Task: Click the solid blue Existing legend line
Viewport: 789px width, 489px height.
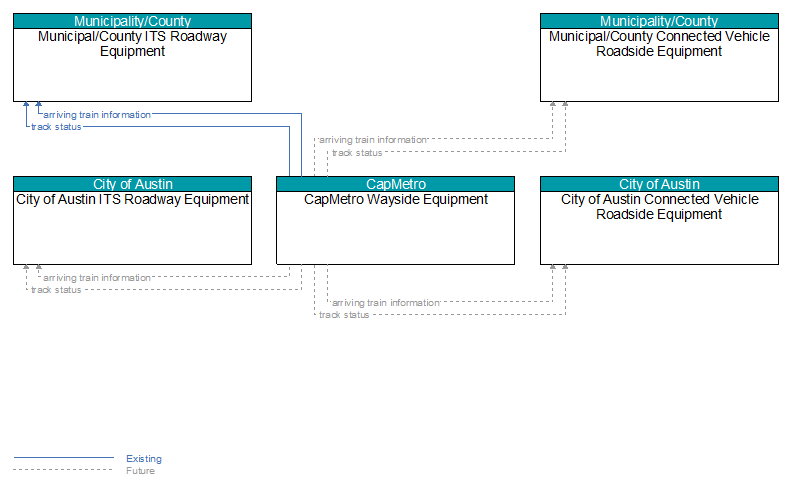Action: tap(64, 458)
